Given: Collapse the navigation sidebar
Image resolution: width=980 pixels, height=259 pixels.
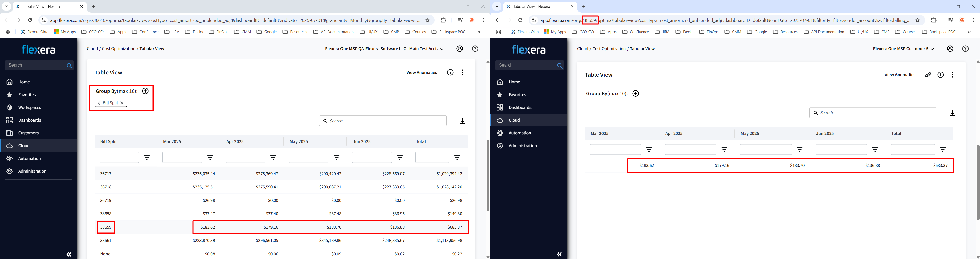Looking at the screenshot, I should tap(69, 254).
